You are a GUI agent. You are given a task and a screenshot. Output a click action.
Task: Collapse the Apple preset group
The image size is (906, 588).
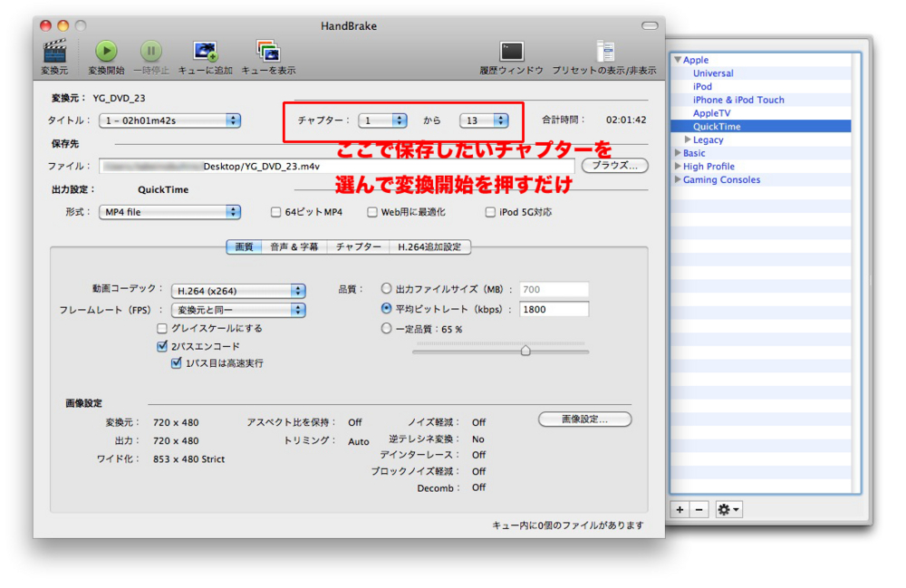(678, 60)
